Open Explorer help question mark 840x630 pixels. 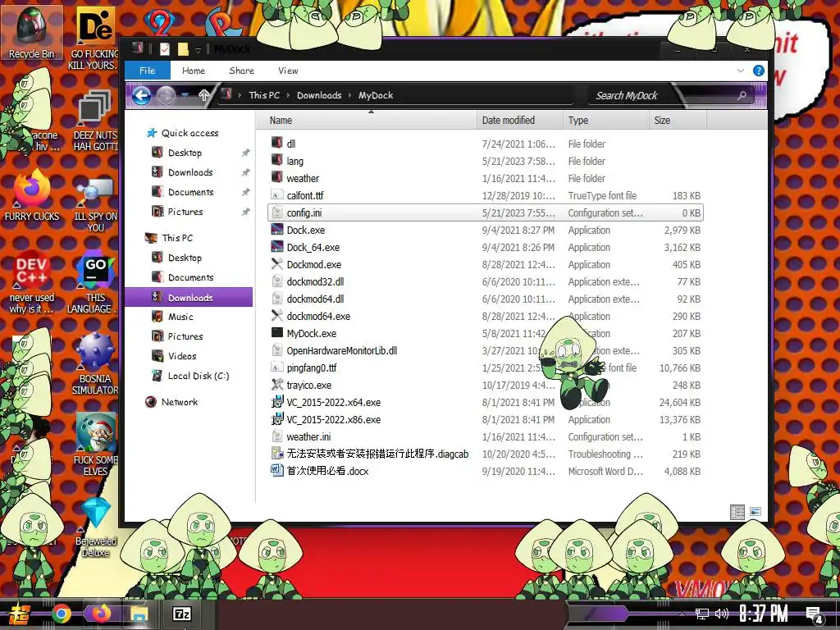(x=759, y=71)
